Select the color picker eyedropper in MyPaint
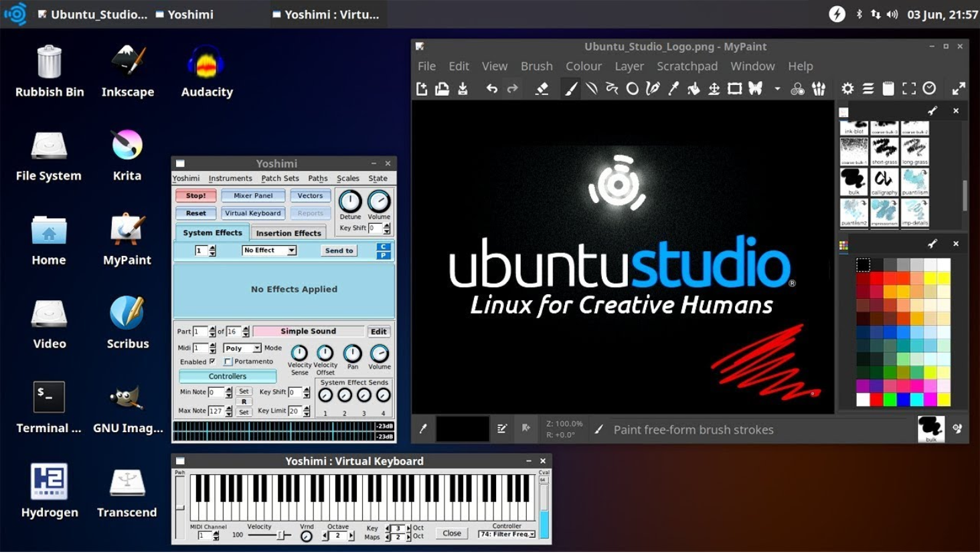Image resolution: width=980 pixels, height=554 pixels. [673, 88]
